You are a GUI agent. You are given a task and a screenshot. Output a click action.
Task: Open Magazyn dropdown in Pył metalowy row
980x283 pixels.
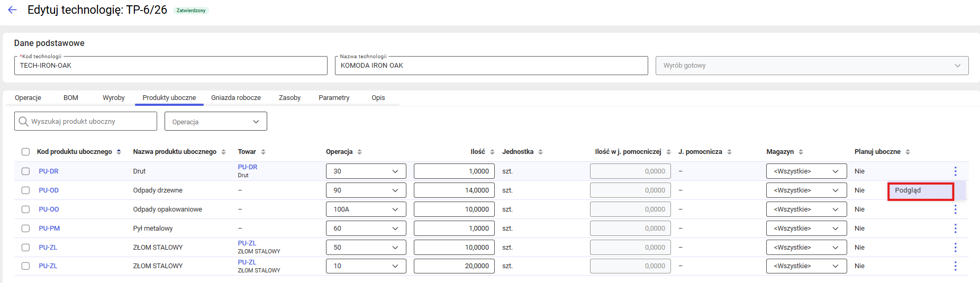click(x=806, y=229)
